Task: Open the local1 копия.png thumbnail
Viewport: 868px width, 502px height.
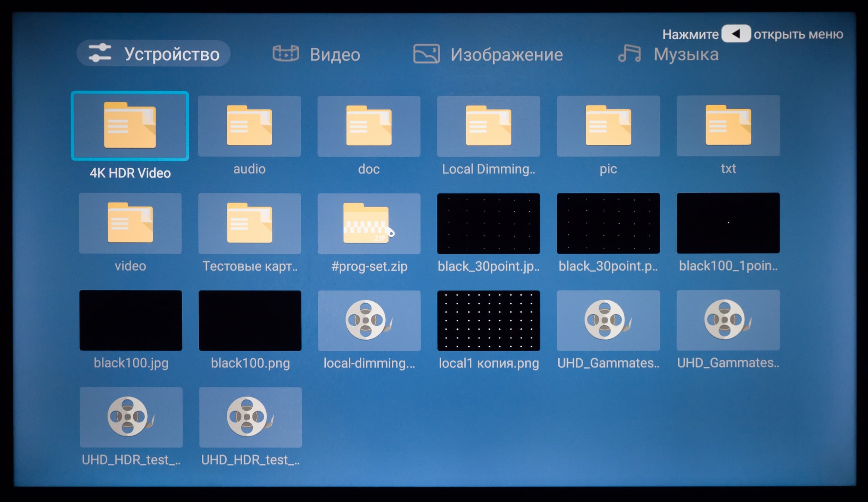Action: [489, 320]
